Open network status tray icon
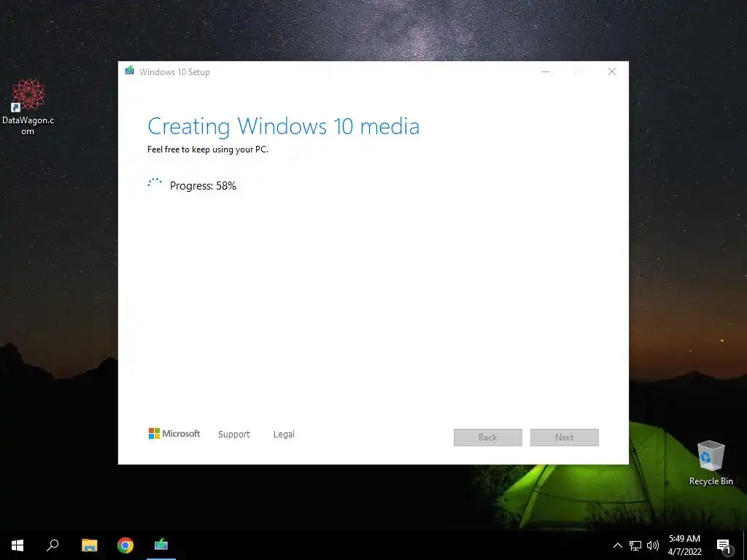The width and height of the screenshot is (747, 560). [635, 545]
